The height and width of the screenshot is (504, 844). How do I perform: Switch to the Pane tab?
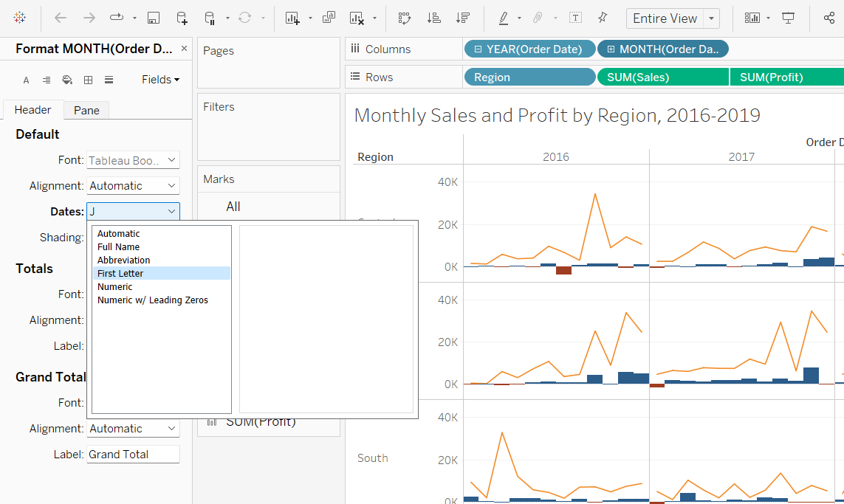coord(86,110)
